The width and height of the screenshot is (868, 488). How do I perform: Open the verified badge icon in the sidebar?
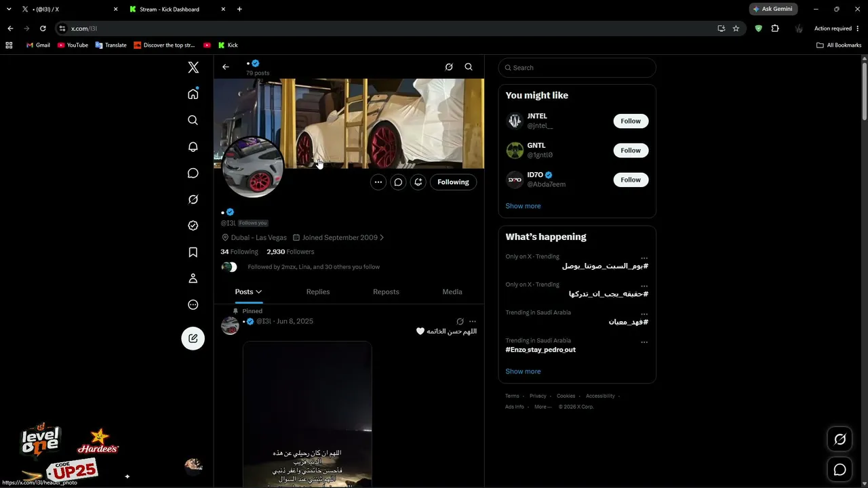193,226
